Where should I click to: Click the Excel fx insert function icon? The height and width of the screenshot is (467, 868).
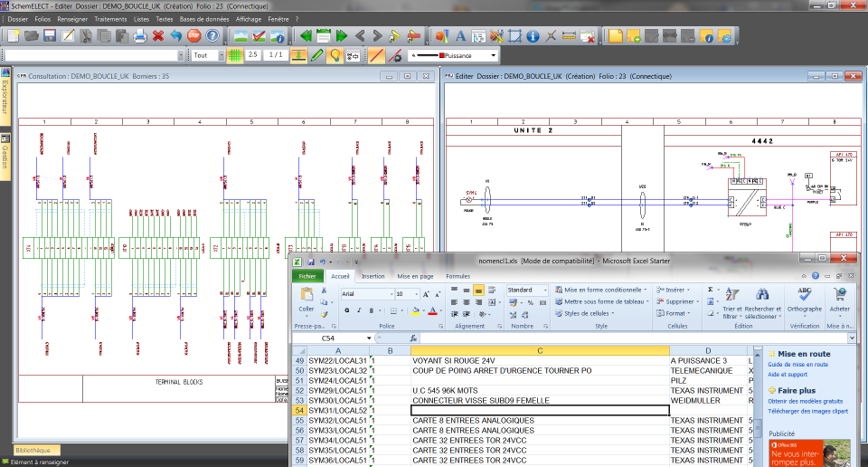click(x=413, y=338)
